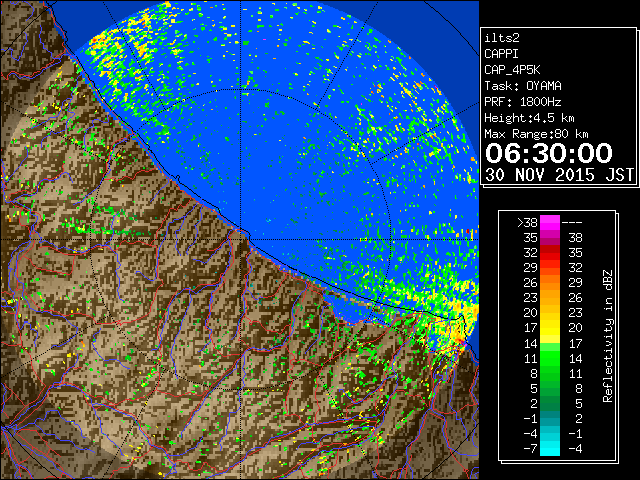The image size is (640, 480).
Task: Click the CAPPI product label
Action: pyautogui.click(x=501, y=54)
